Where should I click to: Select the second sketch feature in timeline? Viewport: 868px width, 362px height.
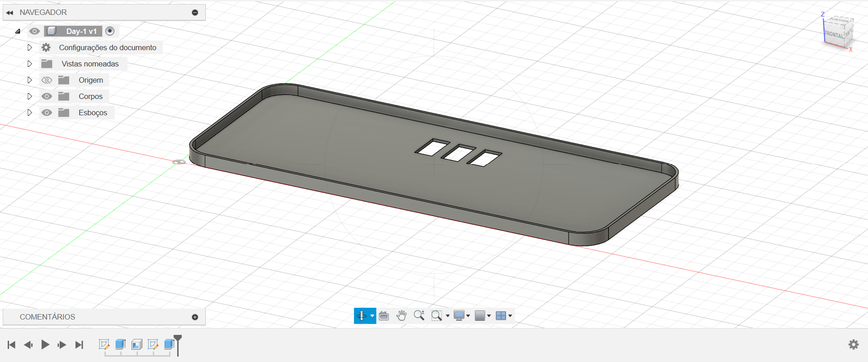[x=153, y=344]
